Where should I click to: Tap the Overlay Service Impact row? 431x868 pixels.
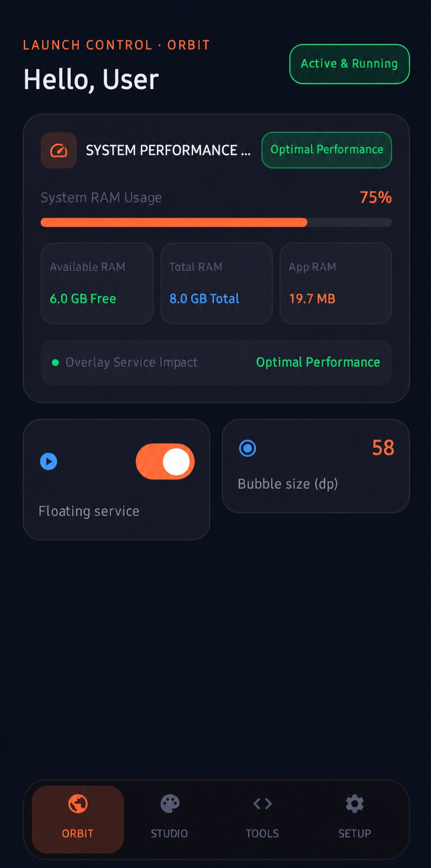(x=216, y=362)
